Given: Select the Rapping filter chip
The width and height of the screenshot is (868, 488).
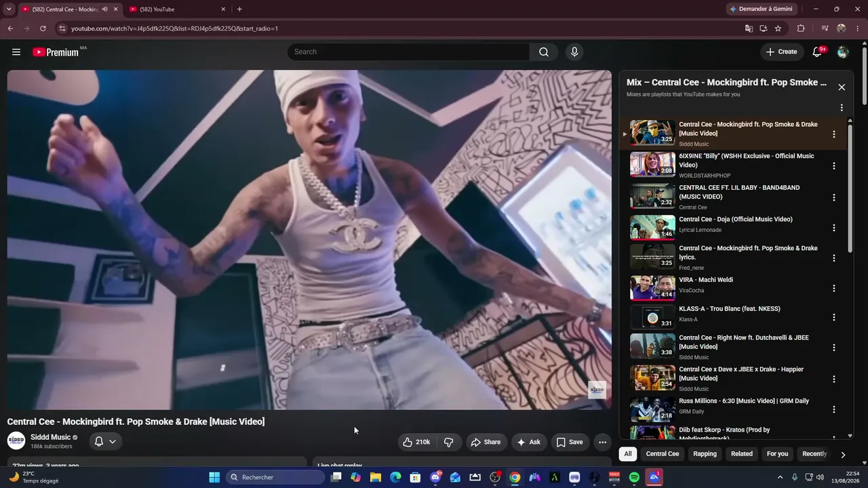Looking at the screenshot, I should click(x=705, y=454).
